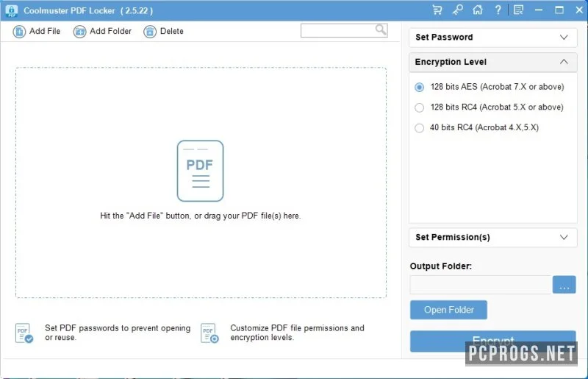
Task: Click the Delete label
Action: click(172, 31)
